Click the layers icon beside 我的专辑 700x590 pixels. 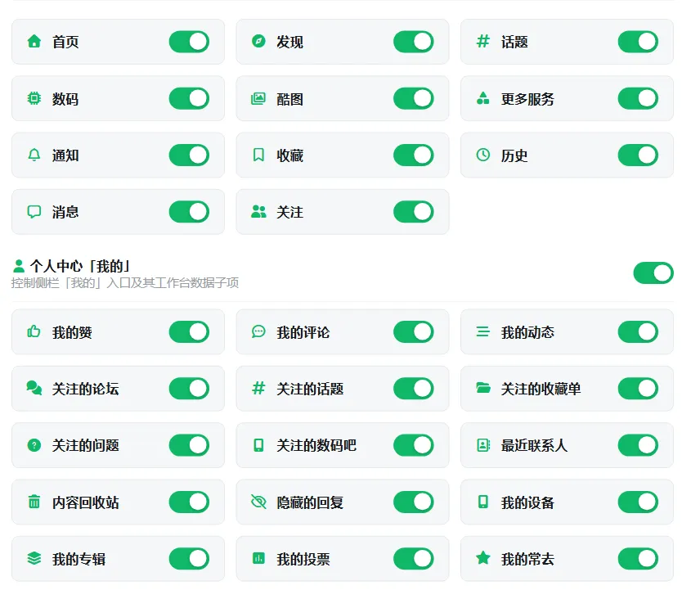pos(34,558)
